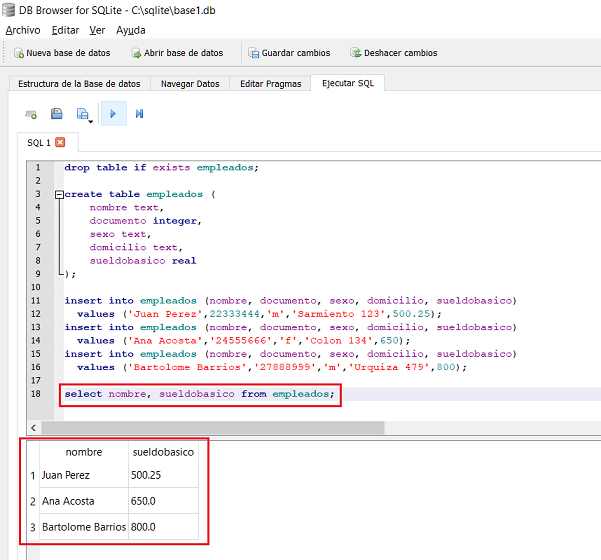
Task: Click the drop table statement on line 1
Action: pyautogui.click(x=161, y=168)
